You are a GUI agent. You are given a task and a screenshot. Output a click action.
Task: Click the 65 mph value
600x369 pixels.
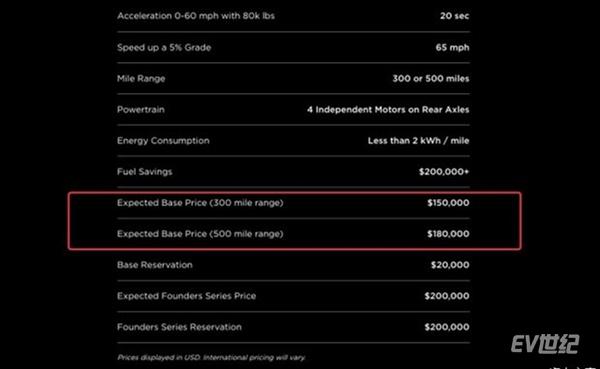click(452, 47)
